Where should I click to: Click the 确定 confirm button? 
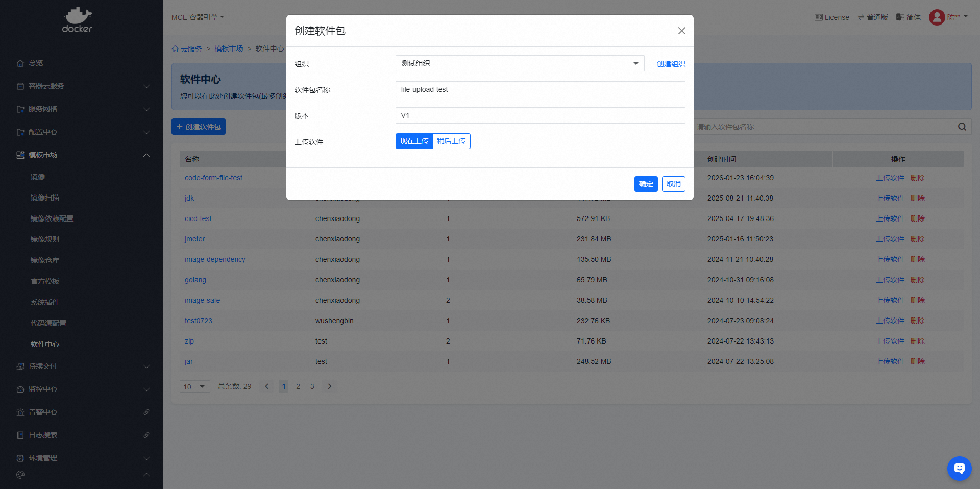[646, 184]
